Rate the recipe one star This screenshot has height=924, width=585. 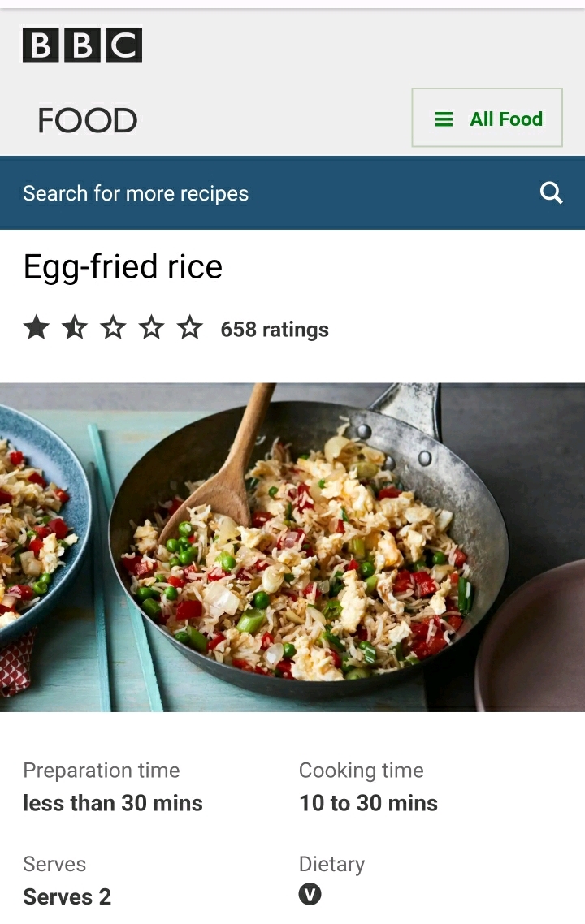pos(37,328)
